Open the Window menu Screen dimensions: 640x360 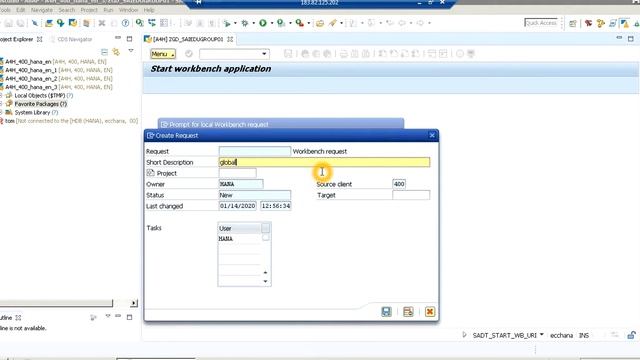(x=129, y=10)
